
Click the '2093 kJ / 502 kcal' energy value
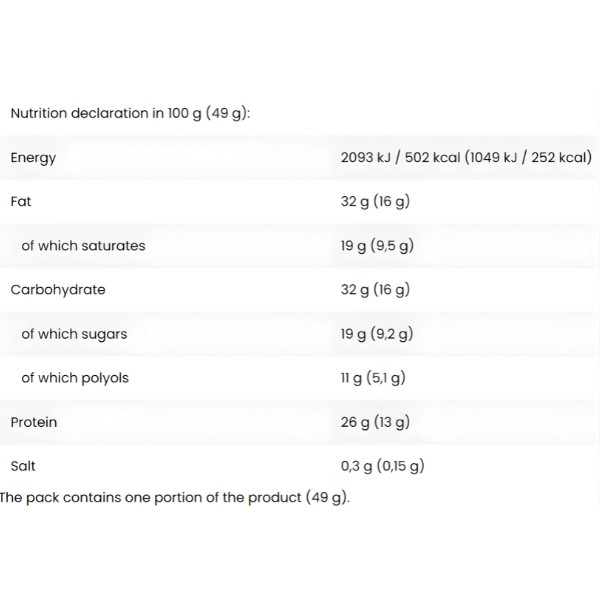coord(402,157)
